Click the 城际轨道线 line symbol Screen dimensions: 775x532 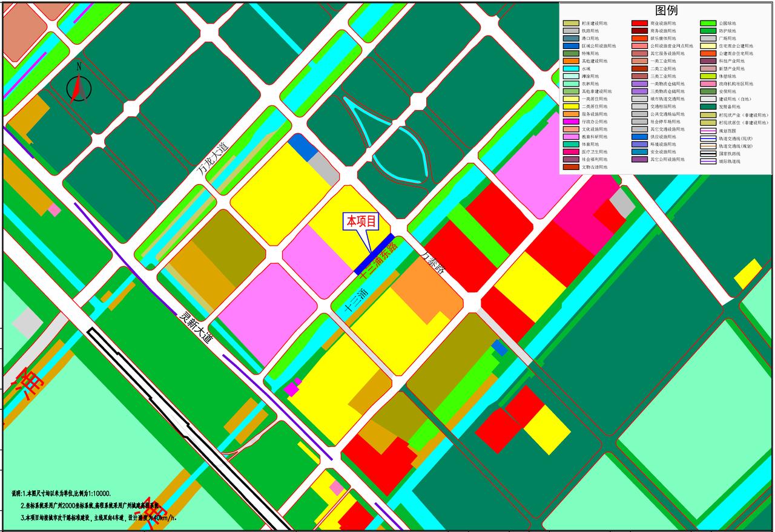[x=708, y=161]
